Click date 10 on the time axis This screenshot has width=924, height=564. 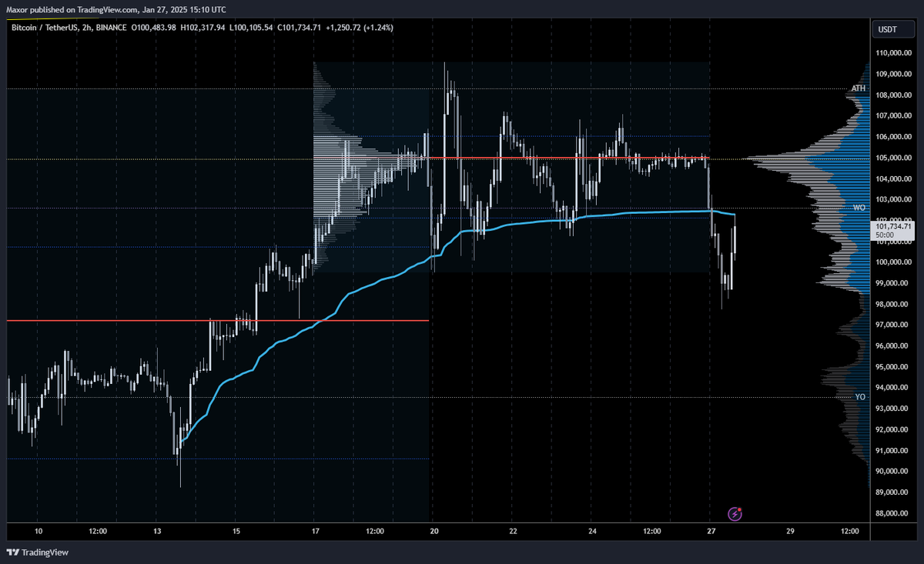tap(38, 531)
